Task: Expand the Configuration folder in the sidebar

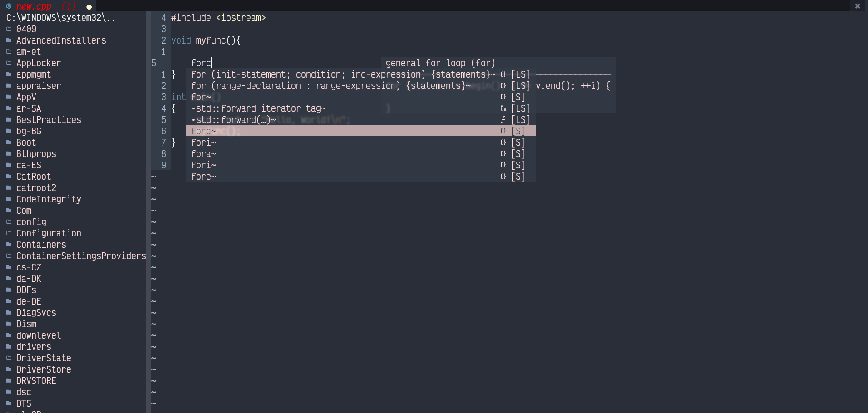Action: (x=49, y=233)
